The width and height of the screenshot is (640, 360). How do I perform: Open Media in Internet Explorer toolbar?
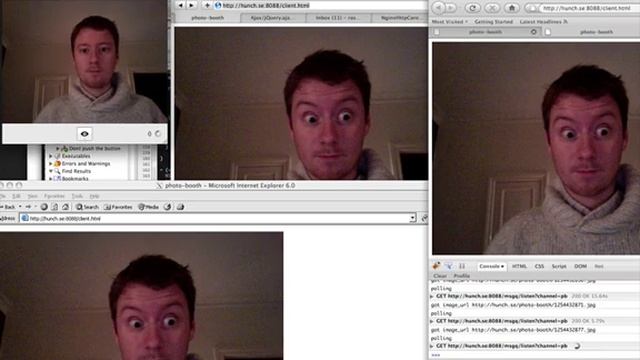click(x=148, y=207)
